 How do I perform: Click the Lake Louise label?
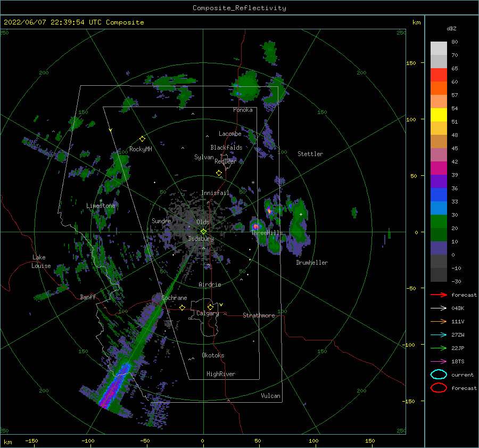[x=42, y=262]
